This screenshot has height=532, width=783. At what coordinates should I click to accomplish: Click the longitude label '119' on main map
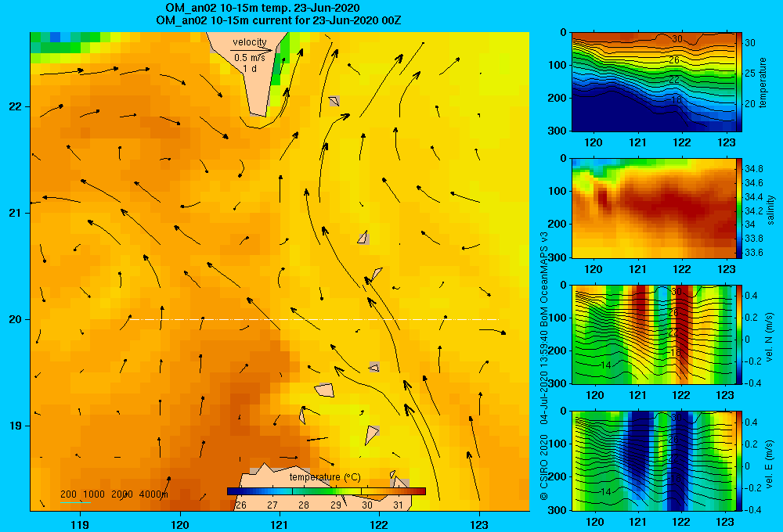pos(80,524)
